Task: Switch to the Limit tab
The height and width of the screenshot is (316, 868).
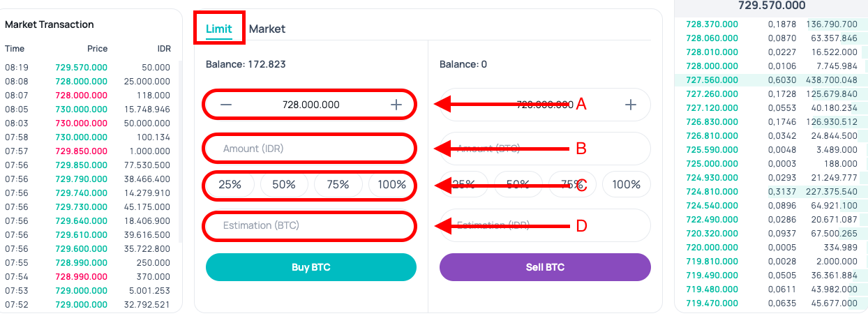Action: click(x=219, y=29)
